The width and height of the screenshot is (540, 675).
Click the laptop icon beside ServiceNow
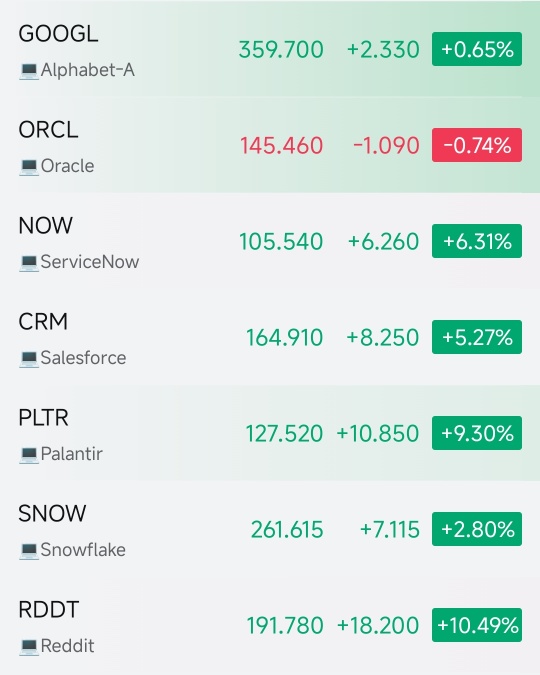29,263
